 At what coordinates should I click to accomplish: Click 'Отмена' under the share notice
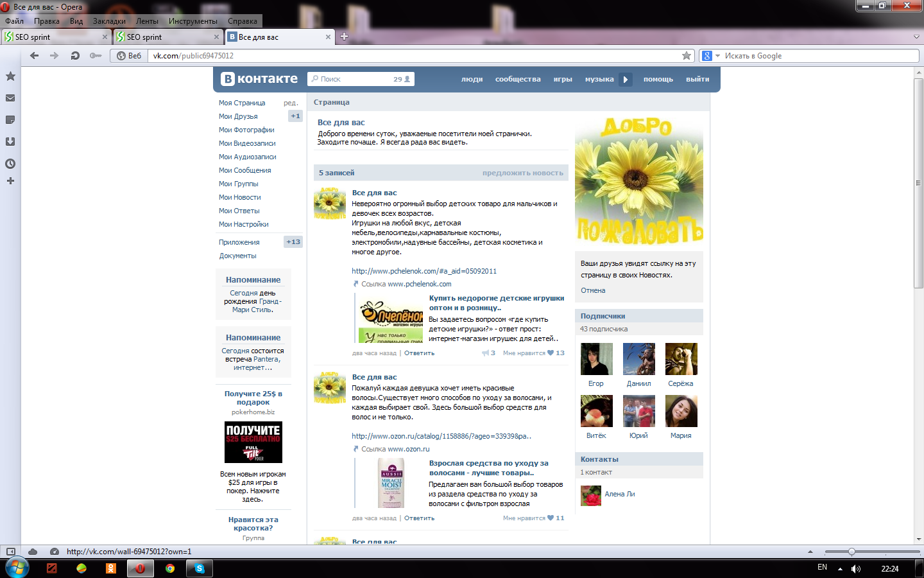pyautogui.click(x=593, y=290)
